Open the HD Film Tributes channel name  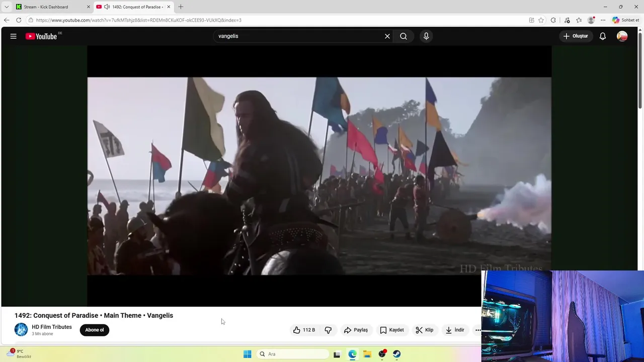pos(52,327)
